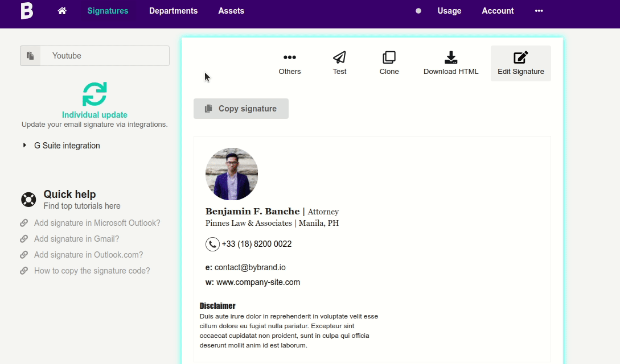Image resolution: width=620 pixels, height=364 pixels.
Task: Download HTML of the signature
Action: pos(451,63)
